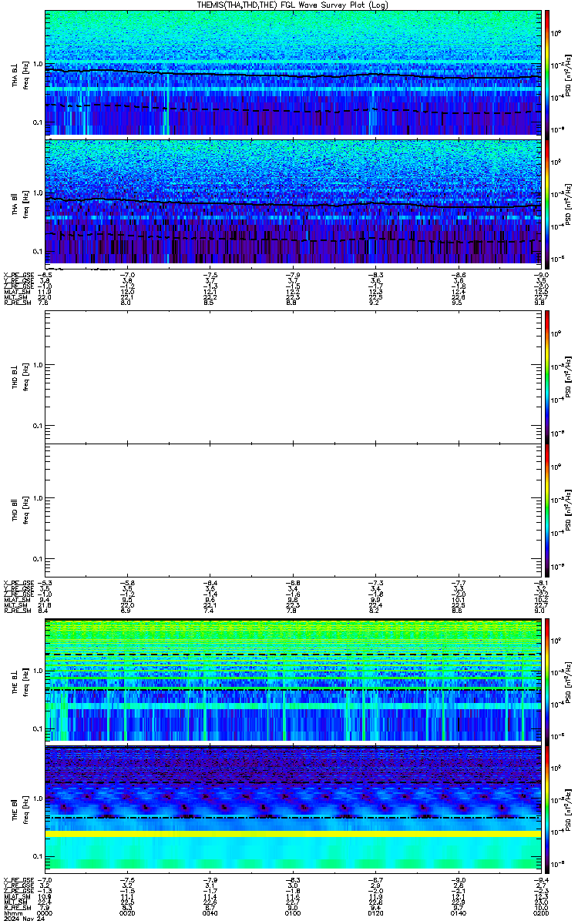Click the '0020' time tick label
This screenshot has height=924, width=578.
click(128, 912)
